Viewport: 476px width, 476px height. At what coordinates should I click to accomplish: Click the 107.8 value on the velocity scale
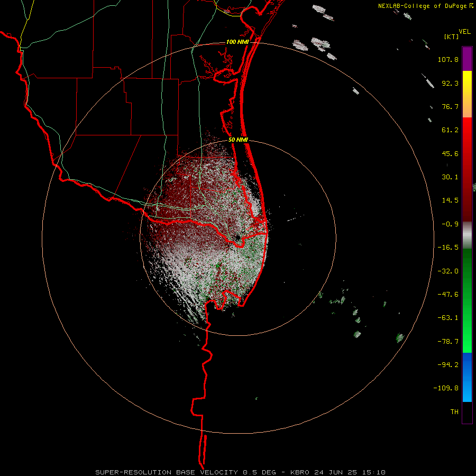448,59
